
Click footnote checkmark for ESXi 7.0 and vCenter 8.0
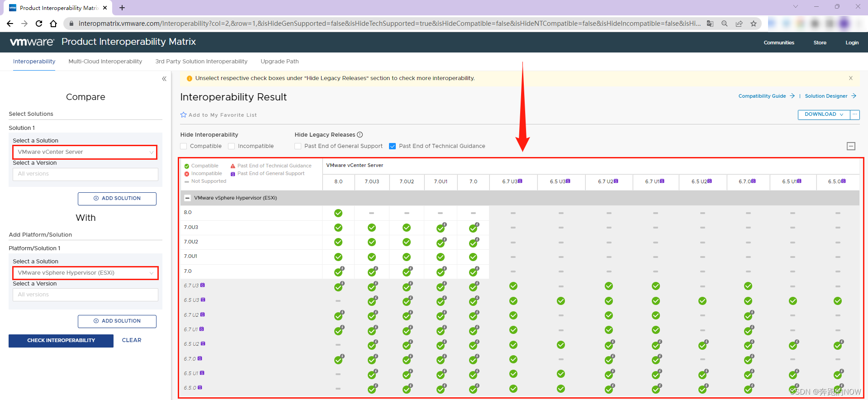[x=339, y=271]
